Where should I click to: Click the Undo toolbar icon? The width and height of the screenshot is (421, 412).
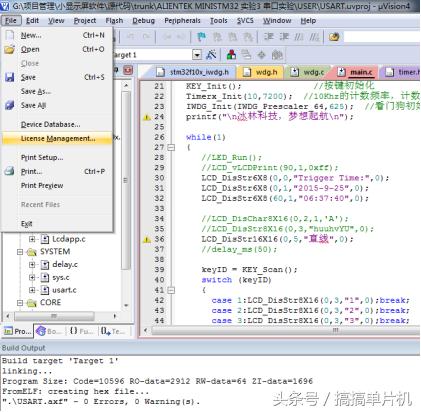click(x=131, y=37)
